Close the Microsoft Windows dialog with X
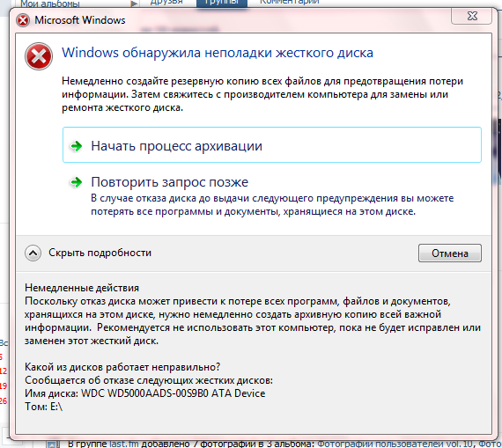The image size is (502, 448). 471,16
